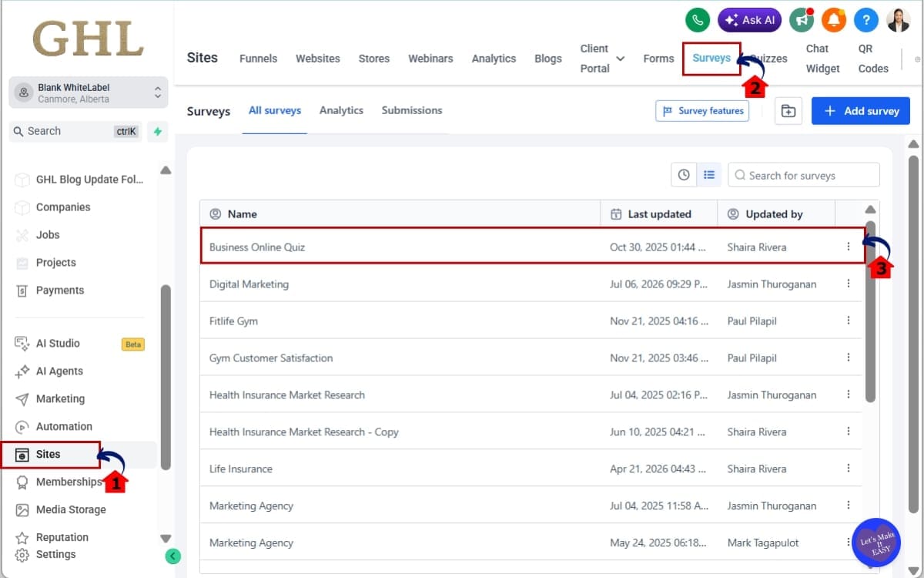Switch to the Websites tab

(x=317, y=59)
